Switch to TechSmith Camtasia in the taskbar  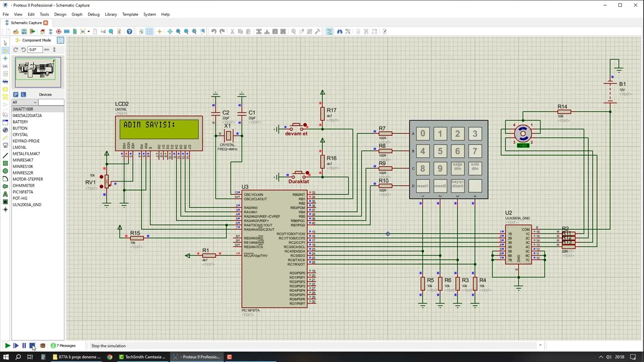pos(142,357)
